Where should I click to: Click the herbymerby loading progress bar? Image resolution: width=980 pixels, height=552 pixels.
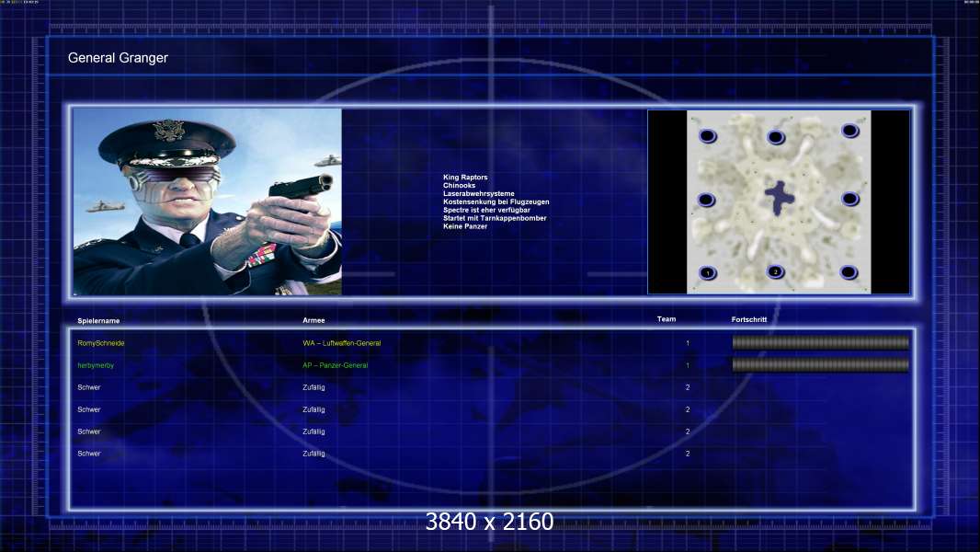point(821,365)
